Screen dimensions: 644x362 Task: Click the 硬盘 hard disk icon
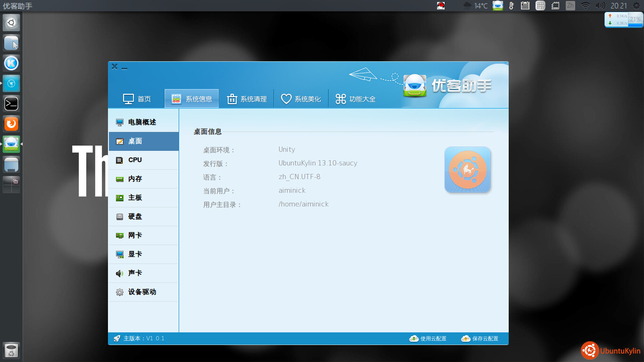tap(120, 217)
